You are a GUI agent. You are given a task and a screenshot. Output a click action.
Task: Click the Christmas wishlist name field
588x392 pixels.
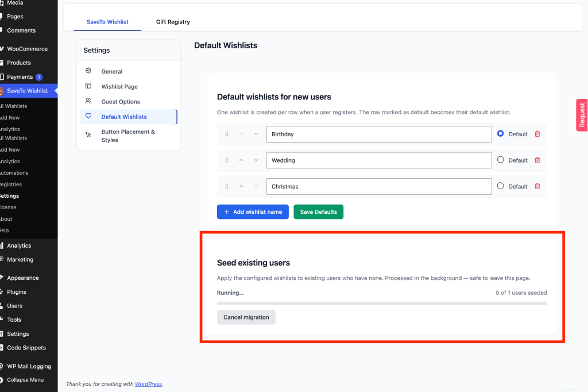tap(379, 186)
